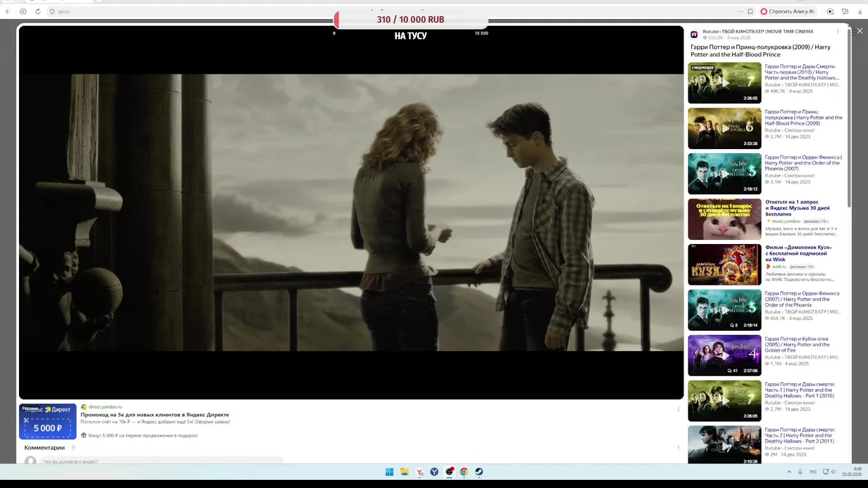Screen dimensions: 868x488
Task: Open Домовёнок Кузя Wink ad thumbnail
Action: pos(724,264)
